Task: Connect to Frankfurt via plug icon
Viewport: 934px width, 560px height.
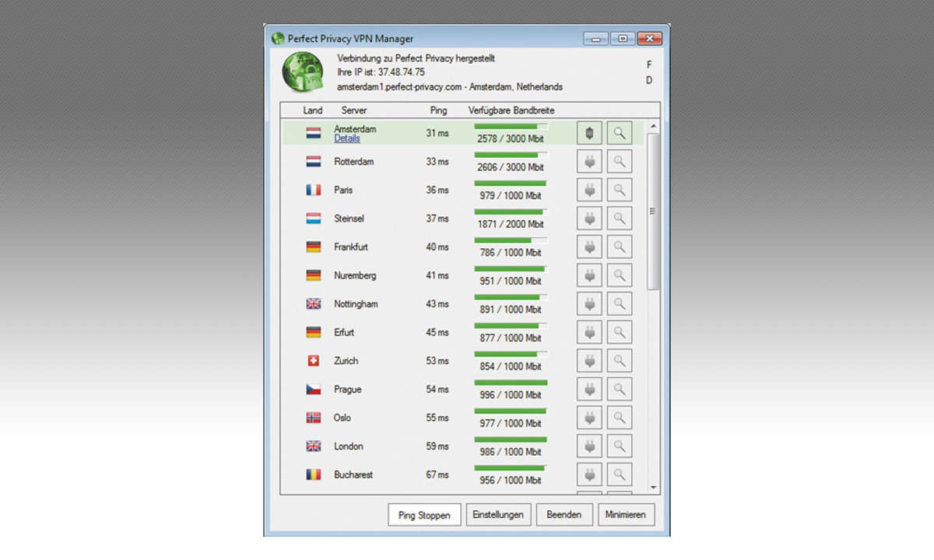Action: point(589,247)
